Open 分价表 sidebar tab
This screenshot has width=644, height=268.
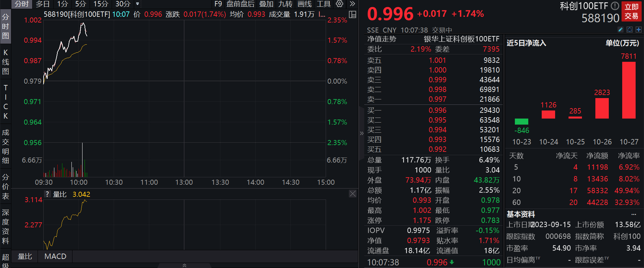coord(5,186)
